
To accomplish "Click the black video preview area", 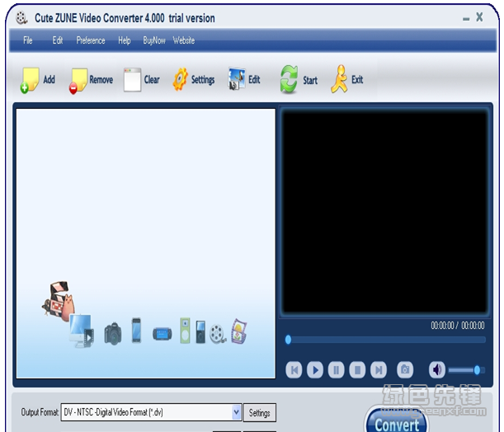I will pyautogui.click(x=385, y=212).
